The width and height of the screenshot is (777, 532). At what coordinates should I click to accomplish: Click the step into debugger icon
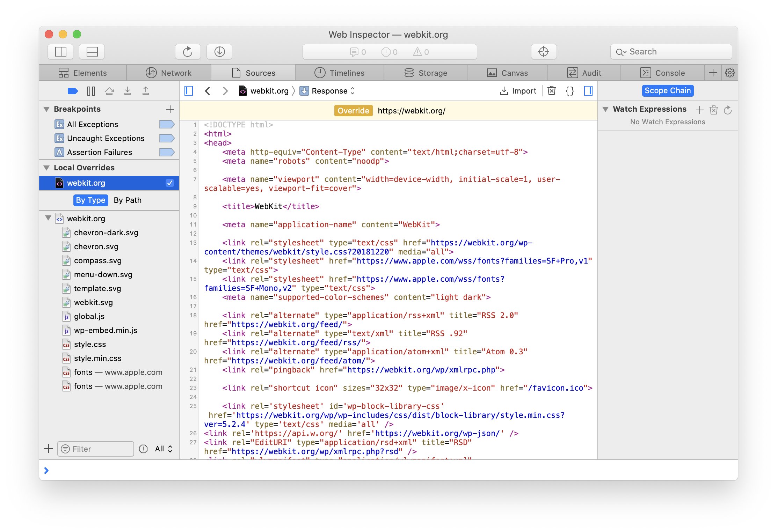[128, 91]
